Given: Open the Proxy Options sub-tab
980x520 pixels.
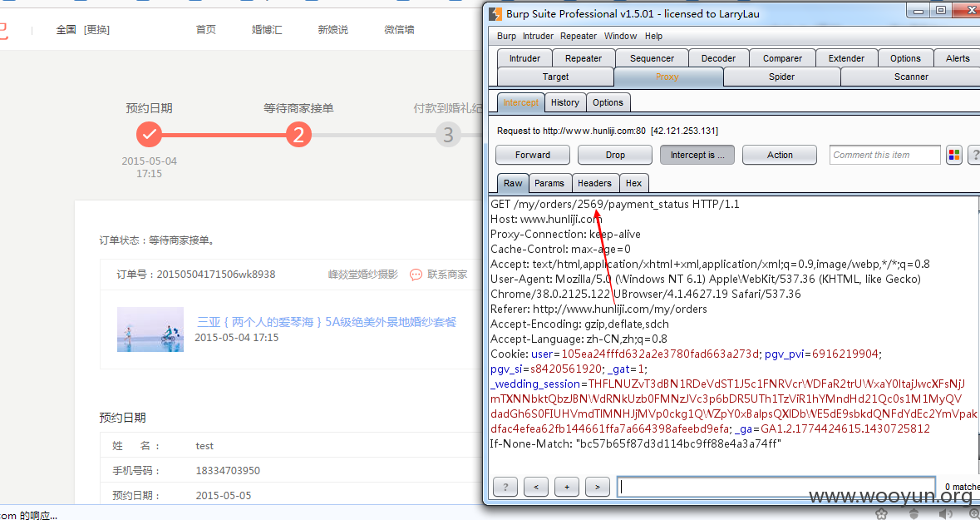Looking at the screenshot, I should click(608, 102).
